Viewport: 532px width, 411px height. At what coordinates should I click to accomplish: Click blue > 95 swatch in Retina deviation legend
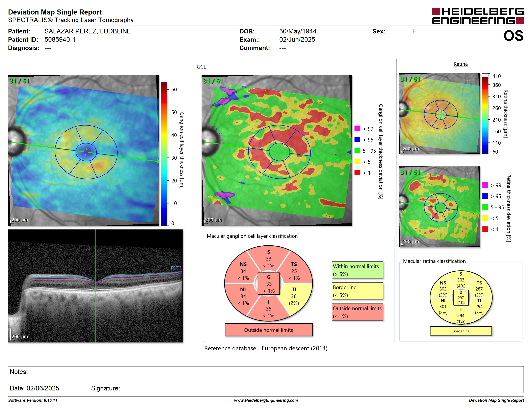pyautogui.click(x=485, y=196)
